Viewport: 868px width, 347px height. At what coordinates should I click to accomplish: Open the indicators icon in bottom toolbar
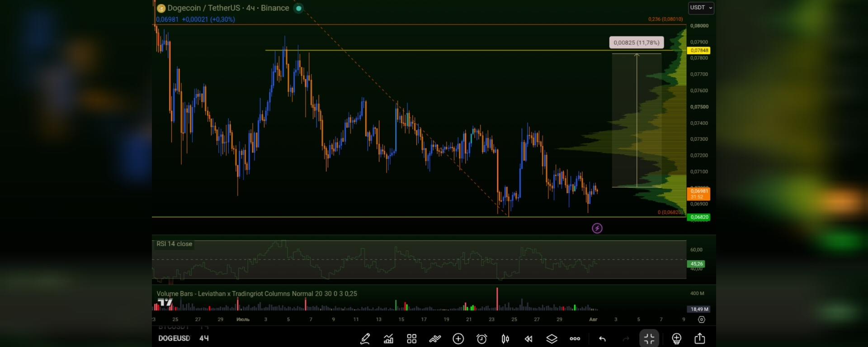coord(388,338)
